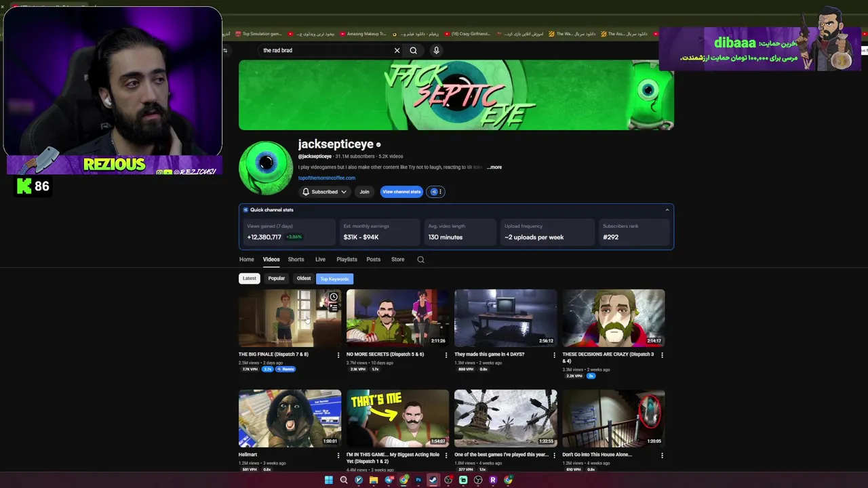This screenshot has height=488, width=868.
Task: Add THE BIG FINALE to Watch later
Action: point(333,297)
